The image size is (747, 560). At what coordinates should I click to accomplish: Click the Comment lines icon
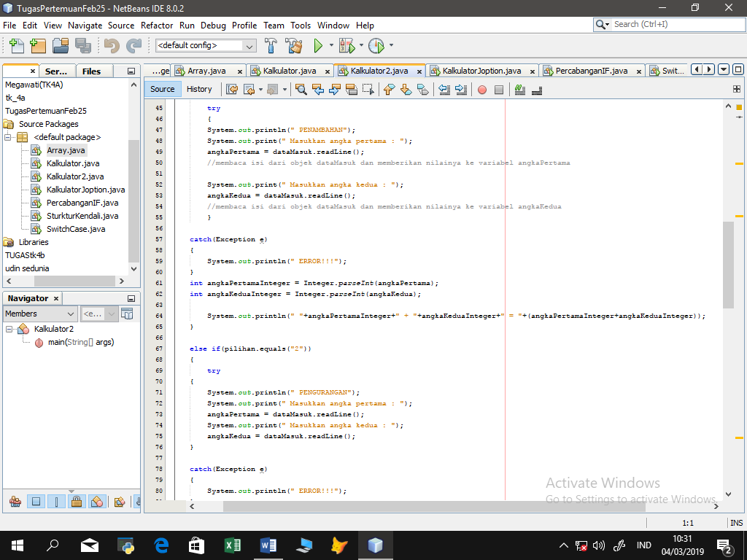[x=520, y=89]
